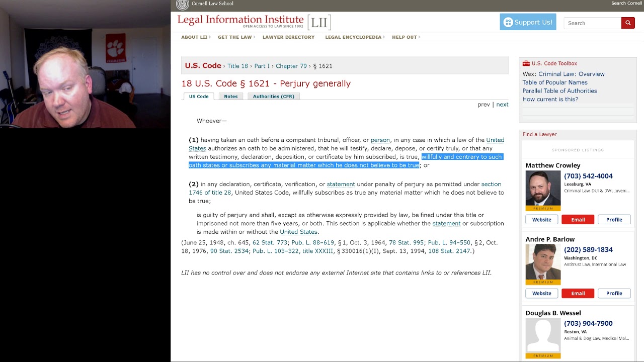This screenshot has height=362, width=644.
Task: Click the Cornell Law School seal icon
Action: (x=182, y=4)
